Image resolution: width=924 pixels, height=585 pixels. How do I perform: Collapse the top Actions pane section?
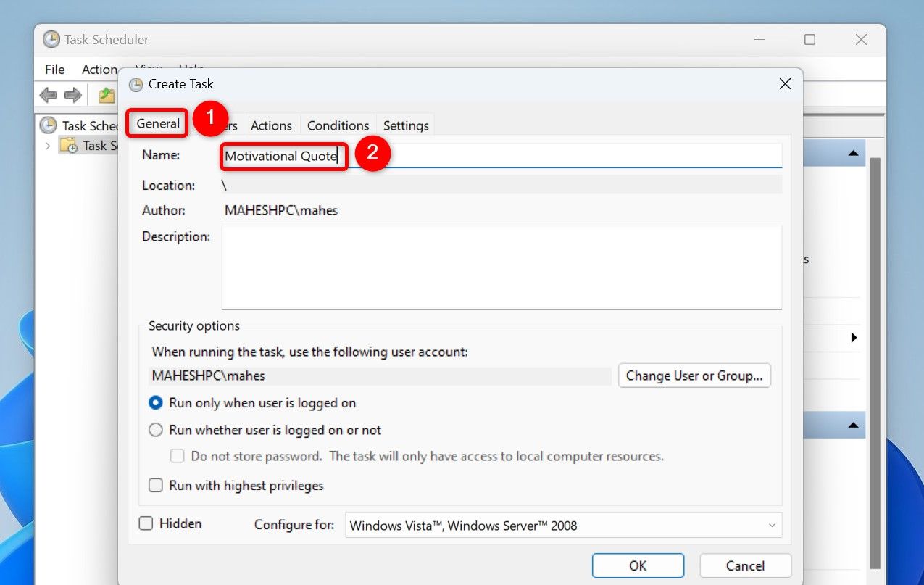click(853, 153)
